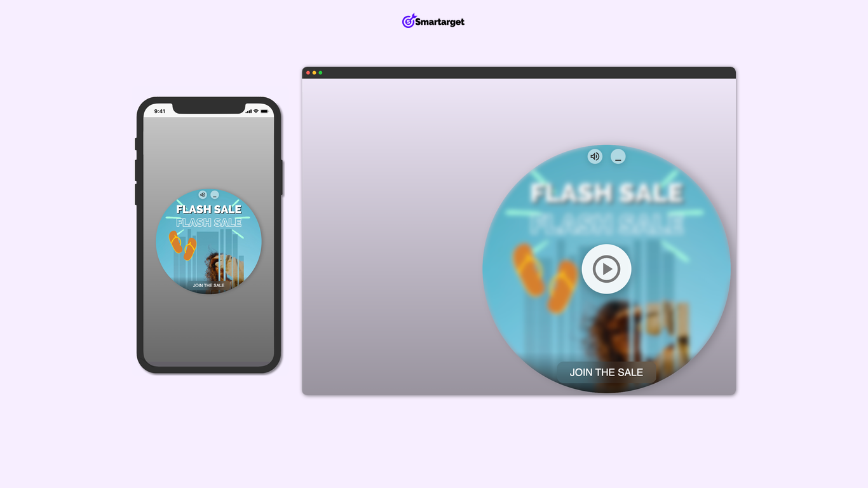Click the yellow dot in browser mockup
Viewport: 868px width, 488px height.
314,73
